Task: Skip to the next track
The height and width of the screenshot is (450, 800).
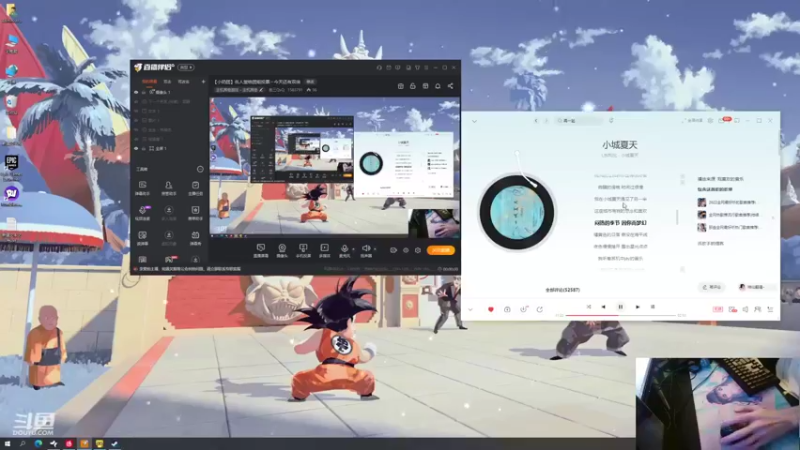Action: (637, 307)
